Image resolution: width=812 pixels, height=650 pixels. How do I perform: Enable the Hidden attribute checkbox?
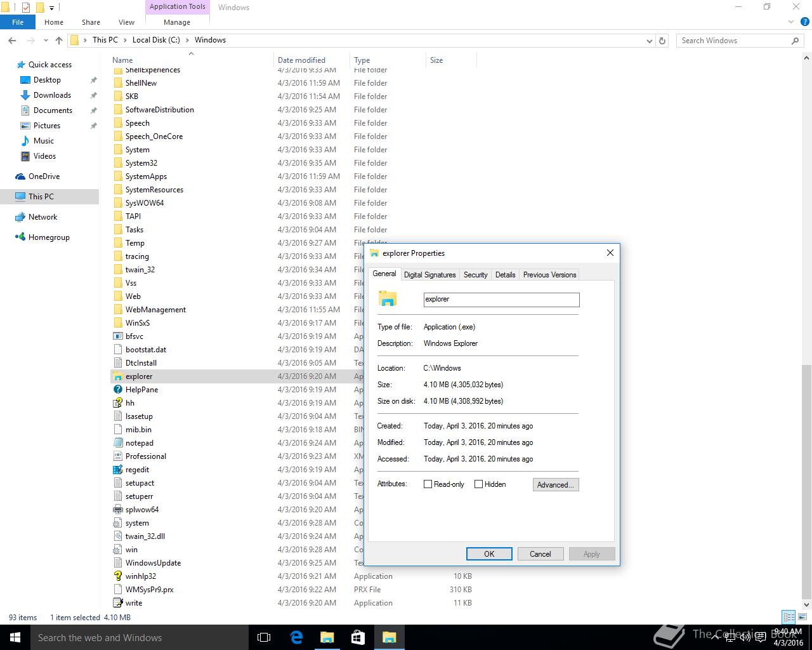click(478, 484)
